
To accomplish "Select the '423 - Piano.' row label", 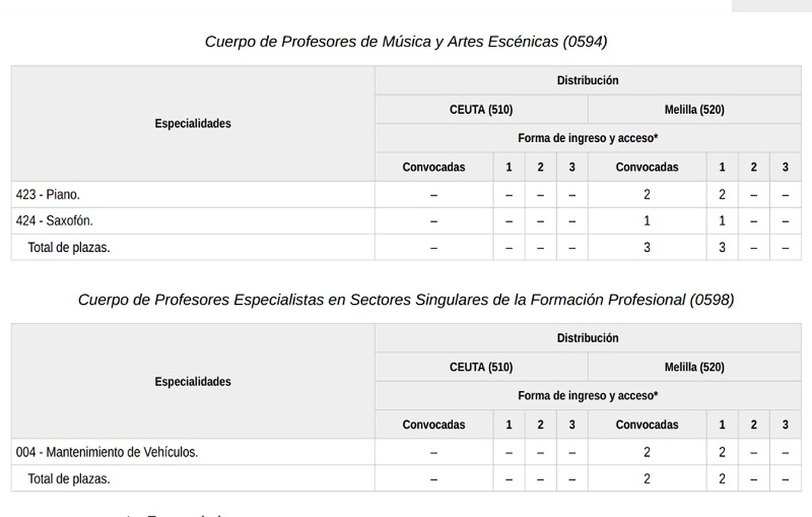I will [x=48, y=195].
